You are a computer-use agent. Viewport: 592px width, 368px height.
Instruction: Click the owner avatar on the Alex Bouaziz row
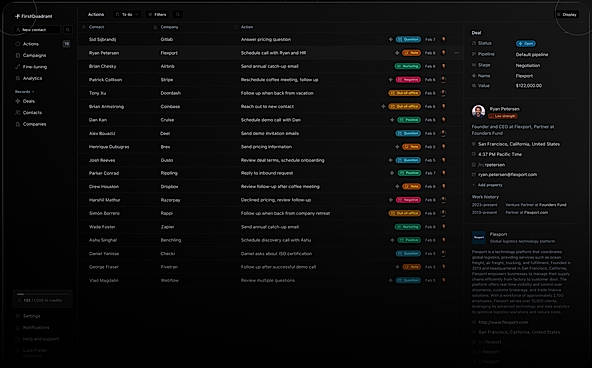coord(444,133)
